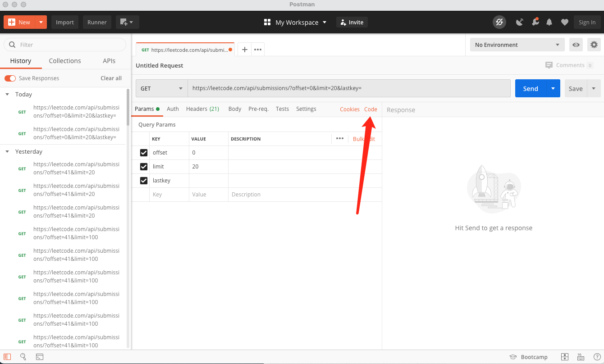Click the empty Key placeholder cell

point(169,195)
